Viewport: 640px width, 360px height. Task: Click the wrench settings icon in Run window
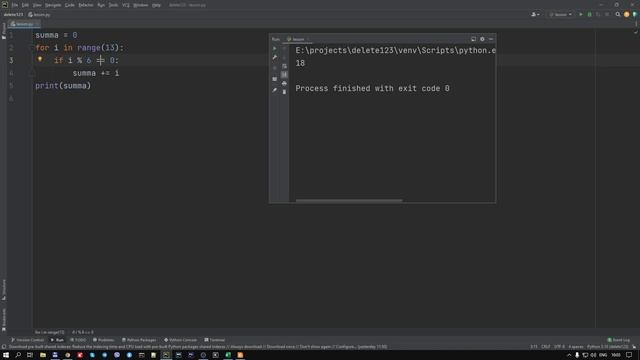click(x=275, y=58)
